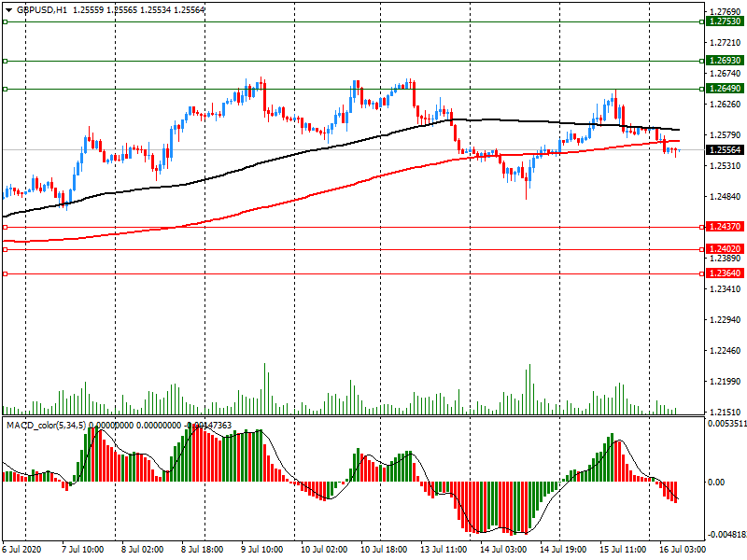The height and width of the screenshot is (560, 747).
Task: Click the 10 Jul 02:00 time label
Action: click(x=325, y=551)
